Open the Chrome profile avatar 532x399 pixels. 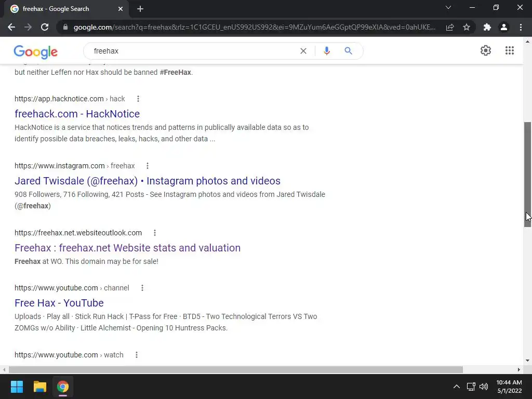pos(504,27)
